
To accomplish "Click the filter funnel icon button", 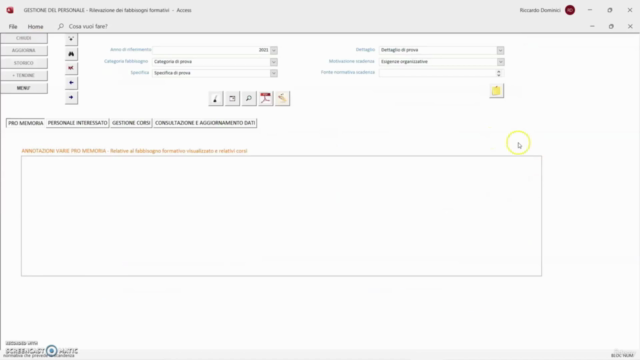I will tap(71, 39).
